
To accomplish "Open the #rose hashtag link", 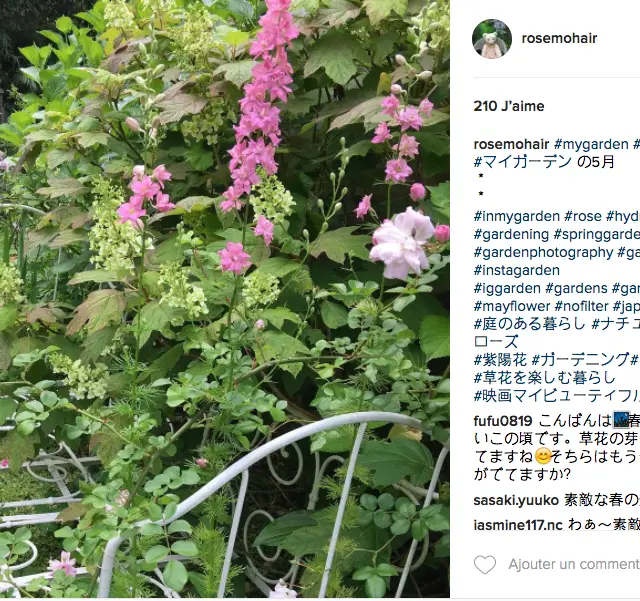I will (x=583, y=216).
